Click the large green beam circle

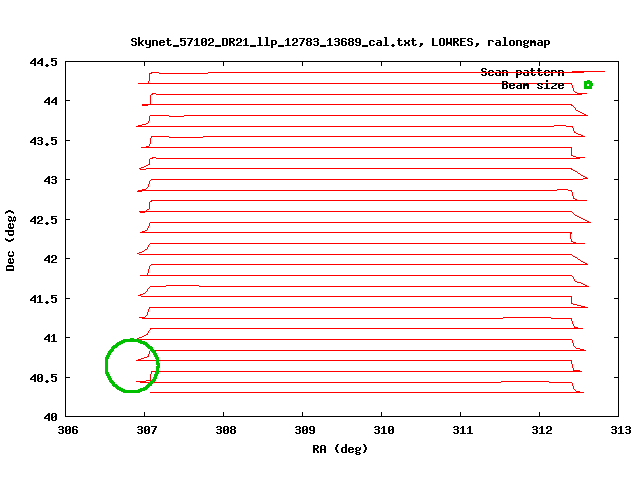coord(132,366)
